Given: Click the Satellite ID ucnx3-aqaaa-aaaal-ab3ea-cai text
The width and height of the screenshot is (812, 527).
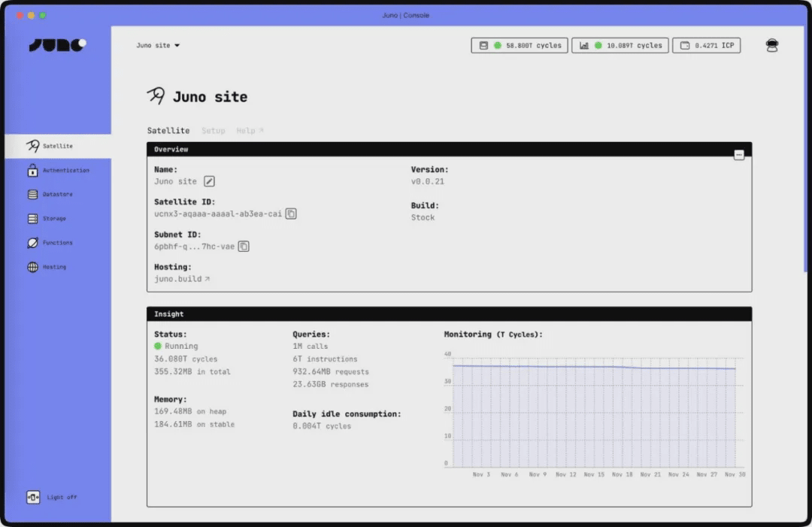Looking at the screenshot, I should (218, 214).
